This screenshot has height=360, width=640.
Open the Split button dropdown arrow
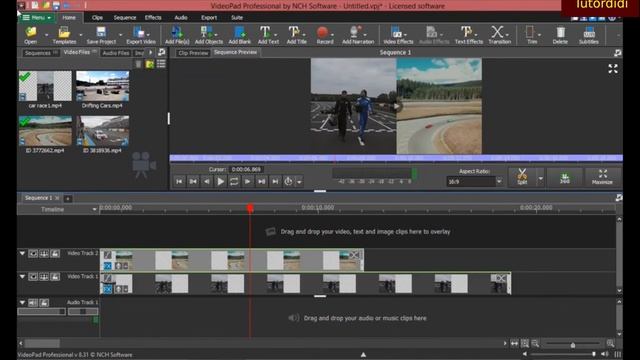click(541, 178)
